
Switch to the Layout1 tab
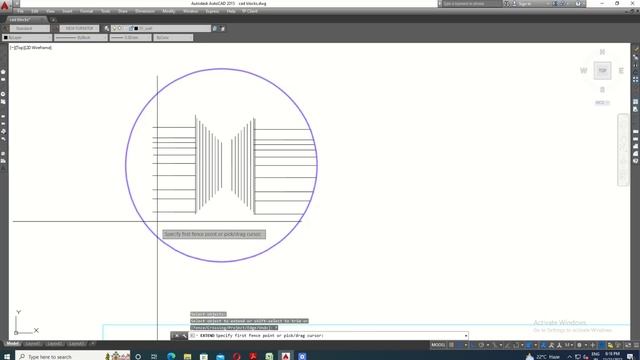click(33, 344)
